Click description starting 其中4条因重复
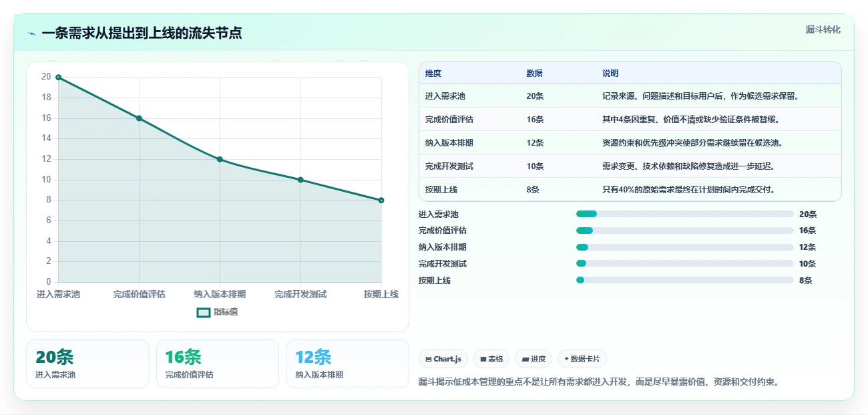The image size is (868, 415). click(691, 120)
